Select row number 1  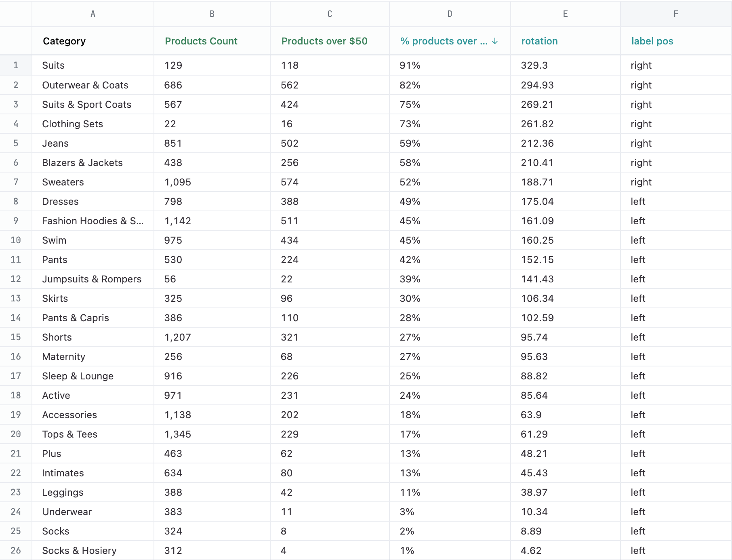[16, 65]
